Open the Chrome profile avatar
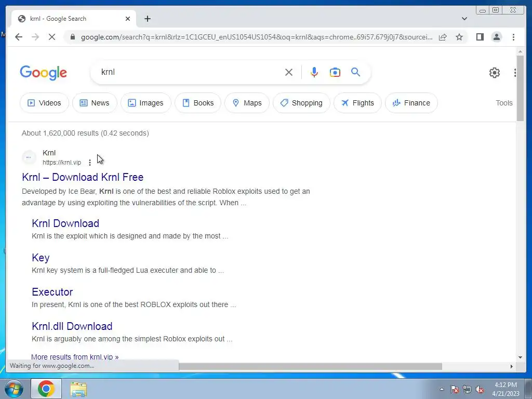 tap(497, 37)
